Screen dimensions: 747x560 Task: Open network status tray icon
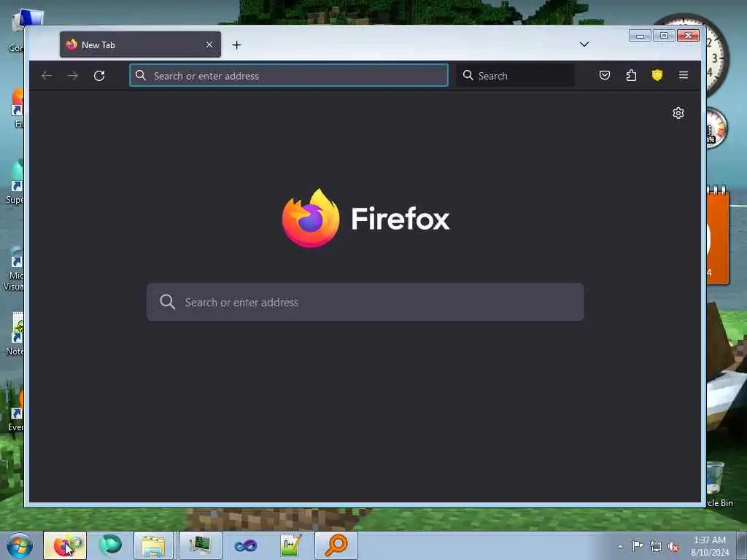point(656,547)
